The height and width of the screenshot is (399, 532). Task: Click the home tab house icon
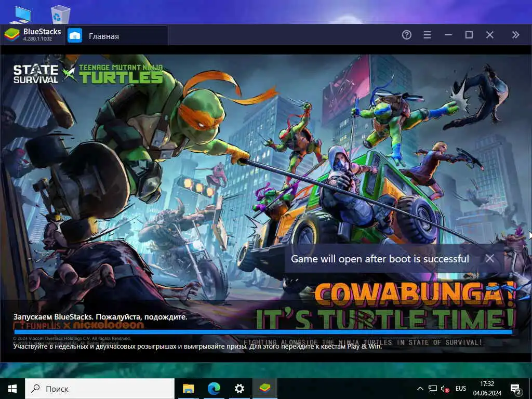click(75, 36)
